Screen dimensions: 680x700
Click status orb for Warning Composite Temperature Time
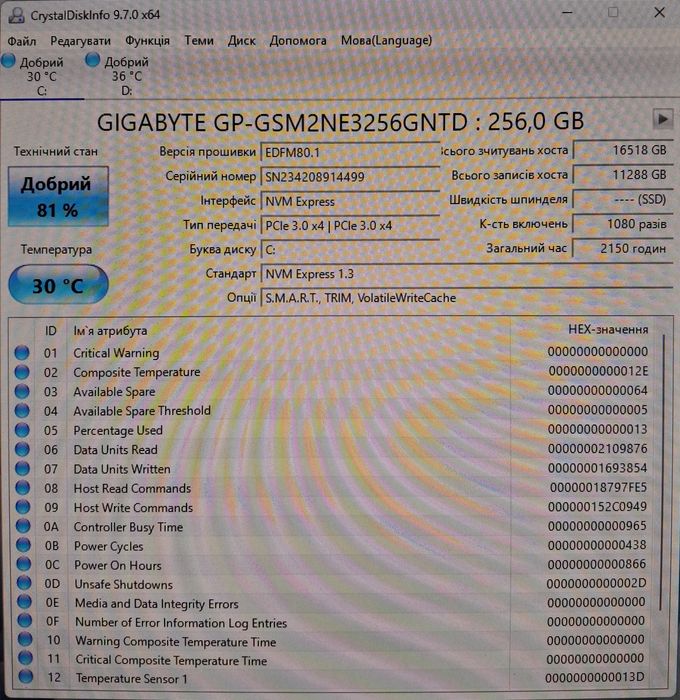pyautogui.click(x=25, y=640)
